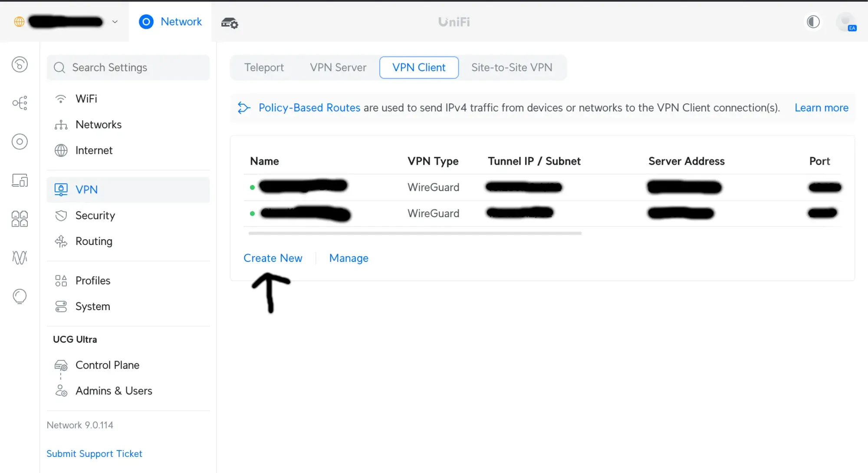Switch to Site-to-Site VPN tab

pos(512,68)
